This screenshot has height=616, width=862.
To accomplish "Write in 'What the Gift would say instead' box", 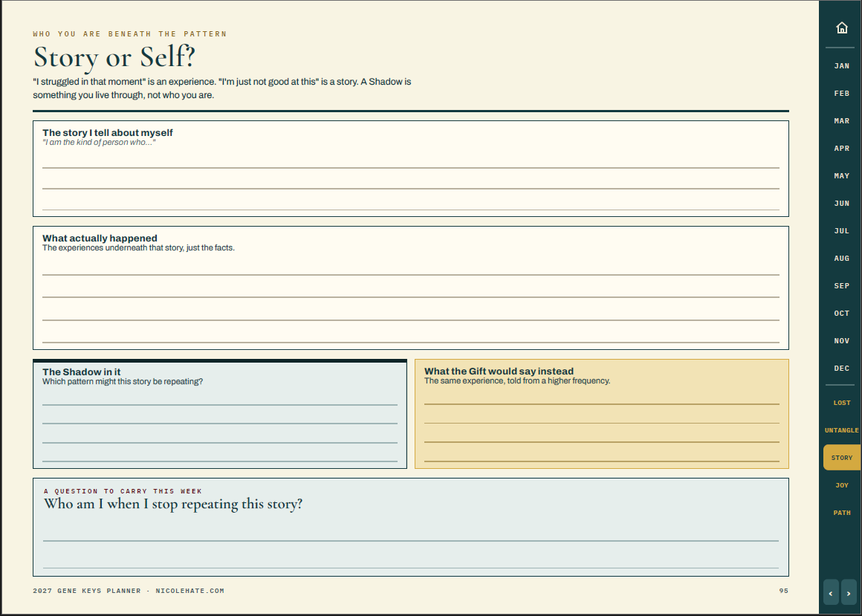I will (x=601, y=414).
